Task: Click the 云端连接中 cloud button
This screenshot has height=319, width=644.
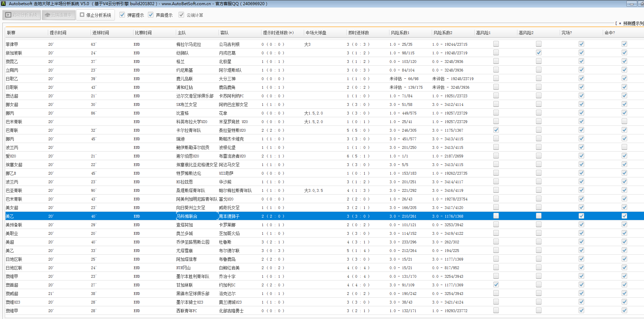Action: click(x=58, y=15)
